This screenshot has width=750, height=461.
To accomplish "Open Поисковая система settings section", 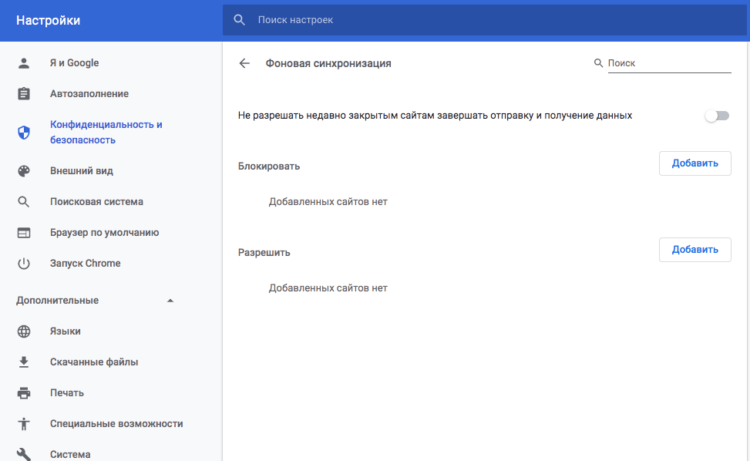I will tap(97, 202).
